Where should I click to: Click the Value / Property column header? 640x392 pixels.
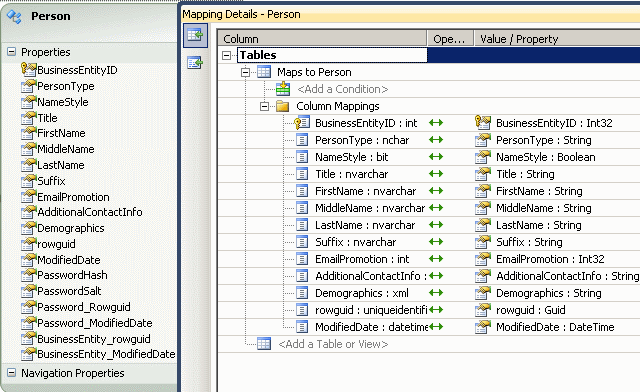(557, 39)
